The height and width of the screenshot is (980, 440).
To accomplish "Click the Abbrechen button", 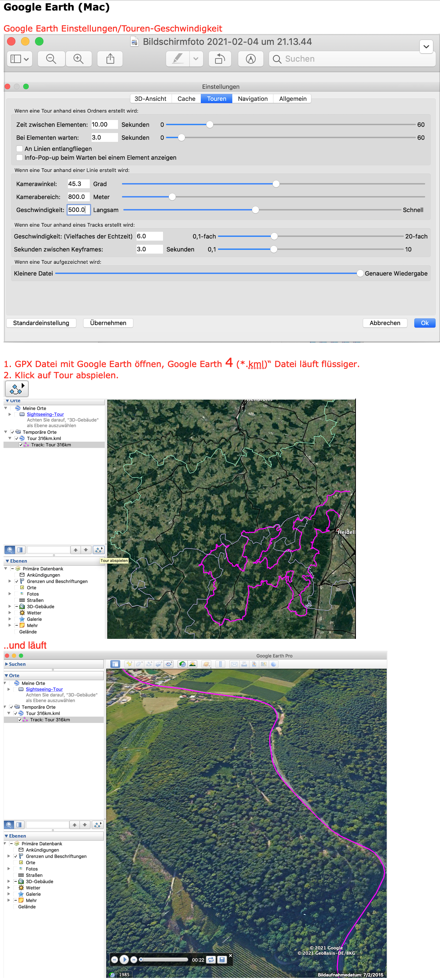I will tap(385, 323).
